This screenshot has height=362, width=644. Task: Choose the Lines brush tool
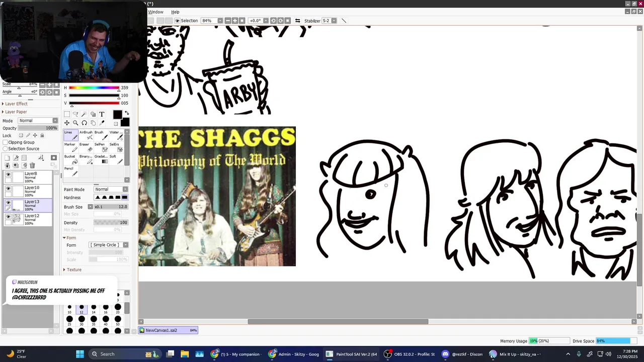tap(71, 135)
